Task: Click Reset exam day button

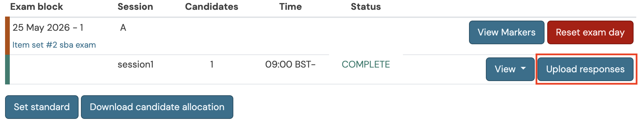Action: click(x=590, y=32)
